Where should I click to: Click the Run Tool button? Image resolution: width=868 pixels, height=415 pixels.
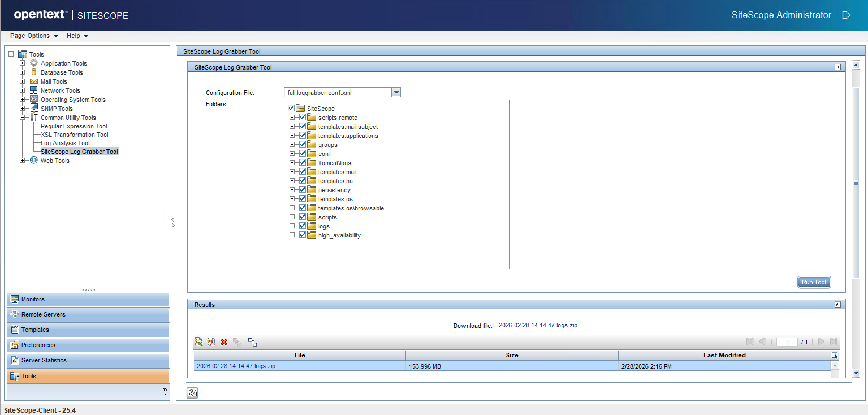point(814,282)
